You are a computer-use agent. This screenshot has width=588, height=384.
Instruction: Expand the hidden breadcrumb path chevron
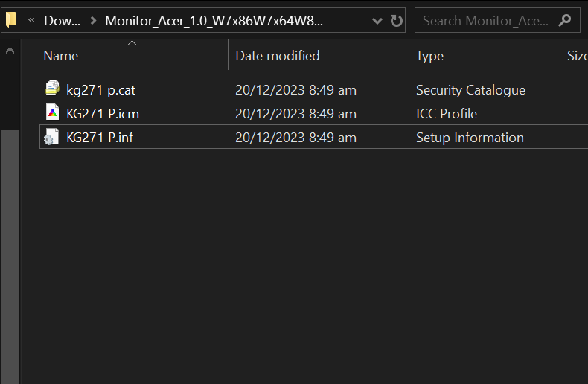point(31,20)
